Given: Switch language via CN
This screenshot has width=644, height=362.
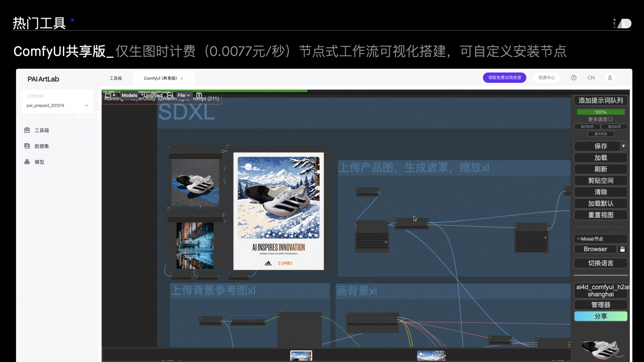Looking at the screenshot, I should click(x=591, y=78).
